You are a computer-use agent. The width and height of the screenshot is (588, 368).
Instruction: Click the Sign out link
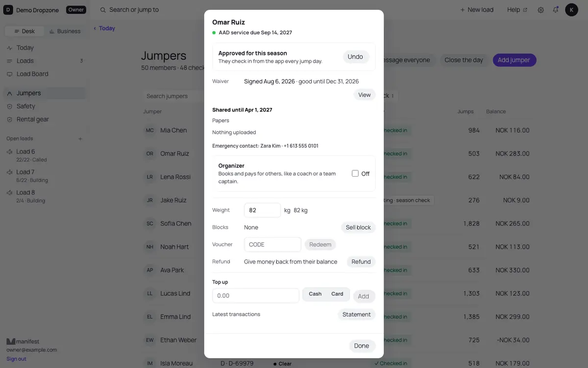point(16,359)
